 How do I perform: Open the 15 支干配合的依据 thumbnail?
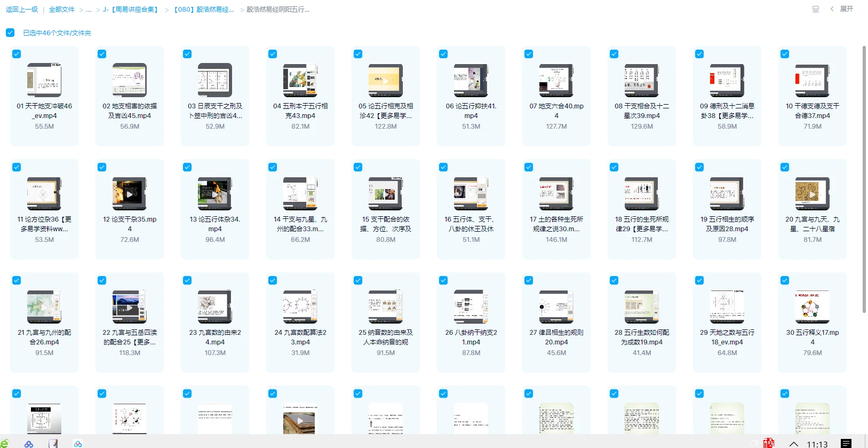[386, 193]
